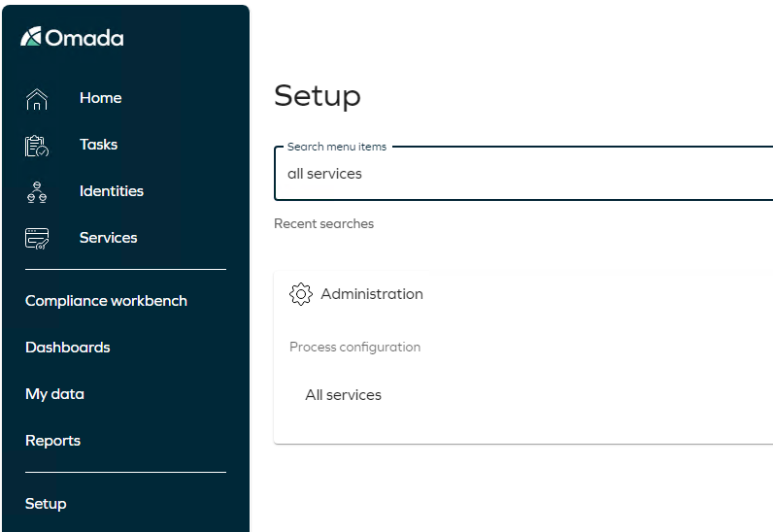The height and width of the screenshot is (532, 773).
Task: Click the Tasks clipboard icon
Action: pyautogui.click(x=37, y=146)
